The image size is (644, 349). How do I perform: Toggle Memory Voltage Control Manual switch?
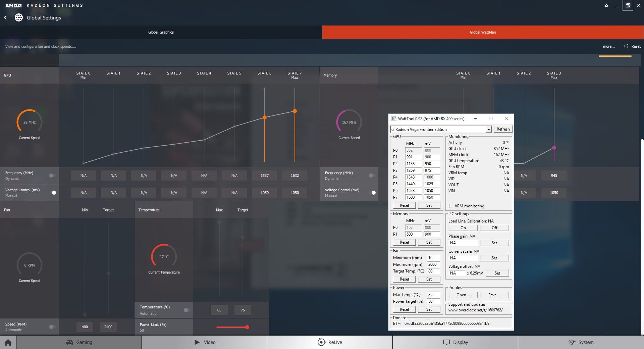(372, 193)
